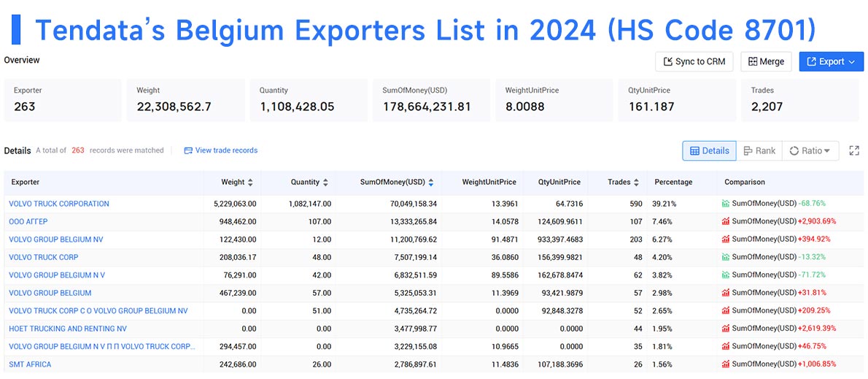Open the Ratio view dropdown
Viewport: 868px width, 379px height.
tap(810, 150)
